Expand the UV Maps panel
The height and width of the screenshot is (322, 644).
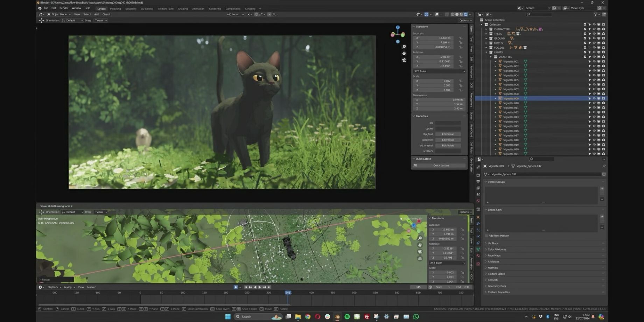493,243
